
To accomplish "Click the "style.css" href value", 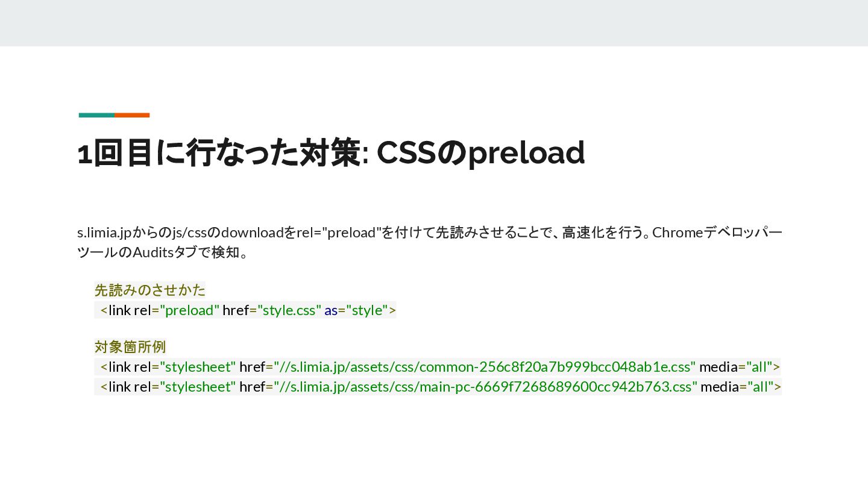I will tap(289, 310).
